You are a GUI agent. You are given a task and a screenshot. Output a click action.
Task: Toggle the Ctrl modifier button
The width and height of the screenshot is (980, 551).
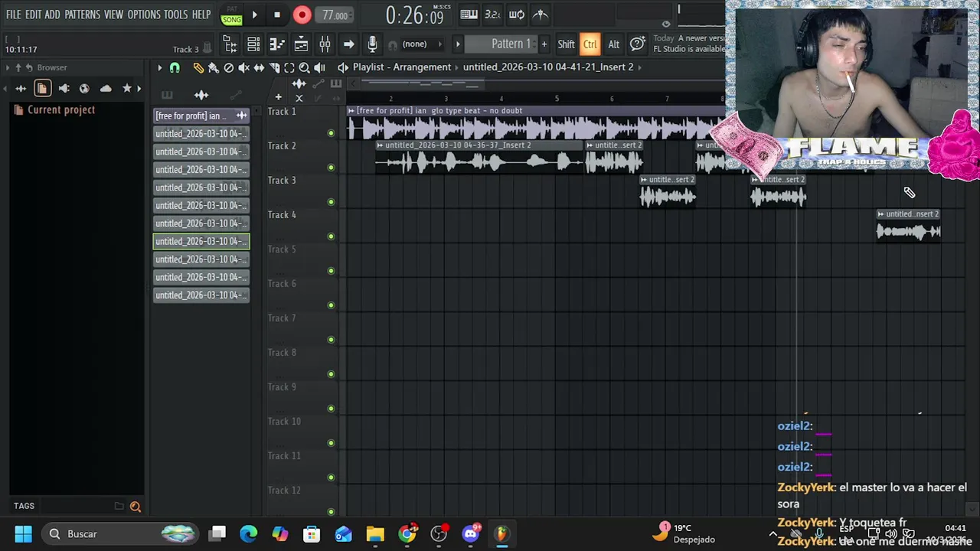click(x=590, y=44)
